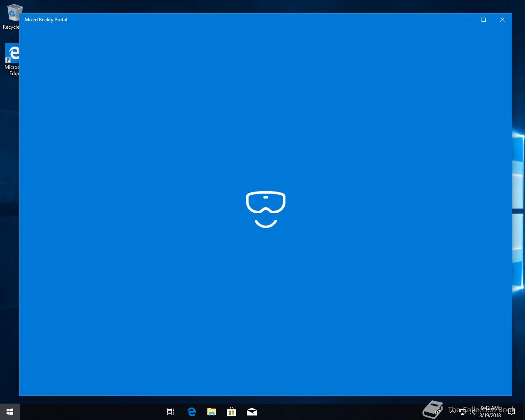
Task: Minimize the Mixed Reality Portal window
Action: [x=465, y=20]
